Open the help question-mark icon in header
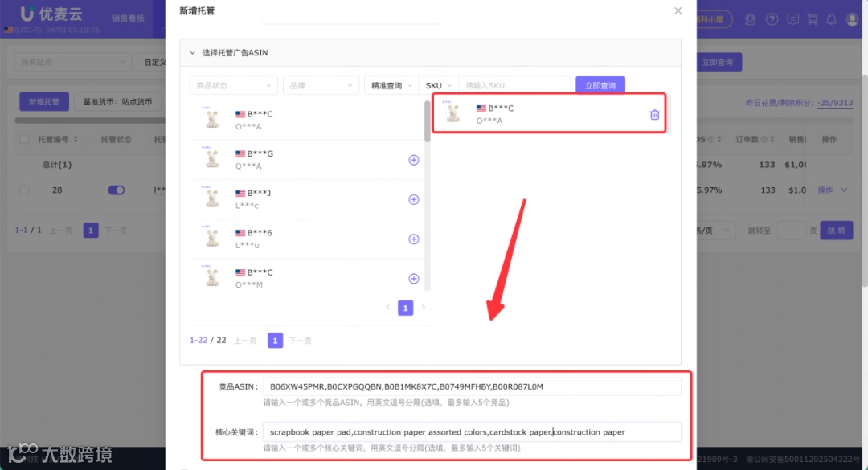Image resolution: width=868 pixels, height=470 pixels. [x=772, y=19]
